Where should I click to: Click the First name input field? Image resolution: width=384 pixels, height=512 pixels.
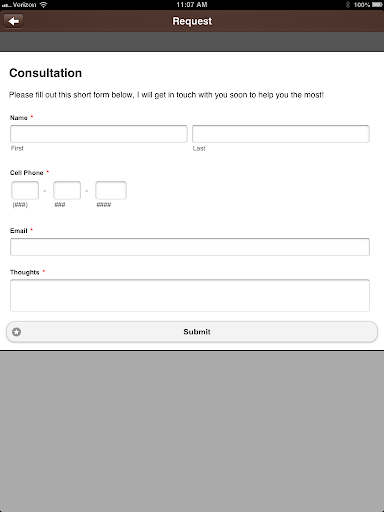click(x=99, y=134)
